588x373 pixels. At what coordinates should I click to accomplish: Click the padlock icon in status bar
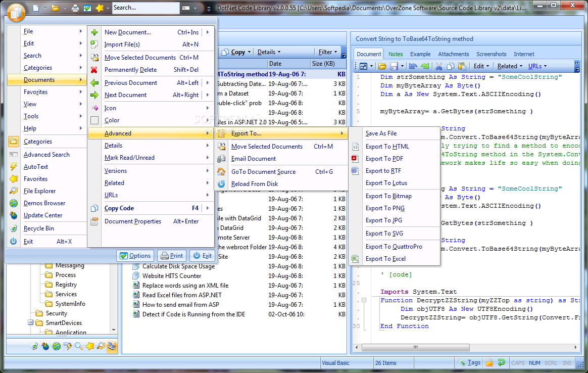pyautogui.click(x=489, y=362)
